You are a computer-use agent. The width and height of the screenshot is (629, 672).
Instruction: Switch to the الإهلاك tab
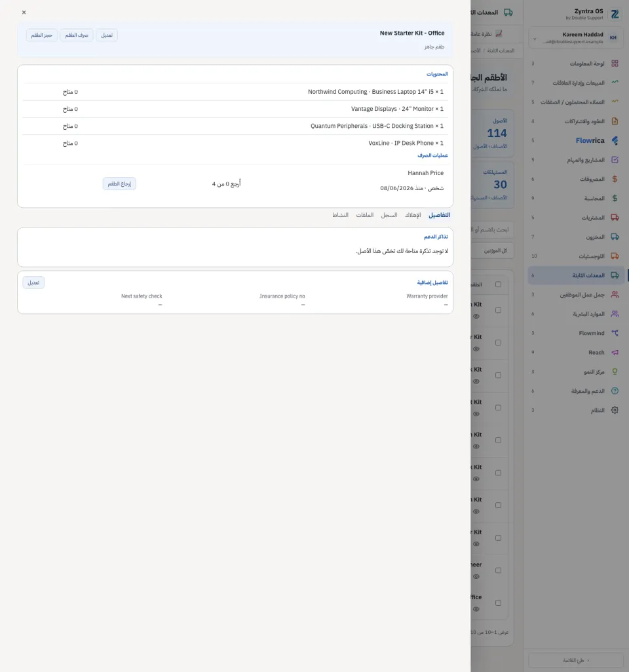[413, 215]
